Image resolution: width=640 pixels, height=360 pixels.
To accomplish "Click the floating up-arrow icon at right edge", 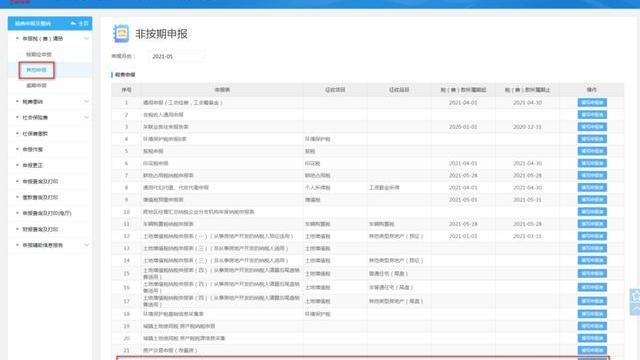I will coord(636,309).
